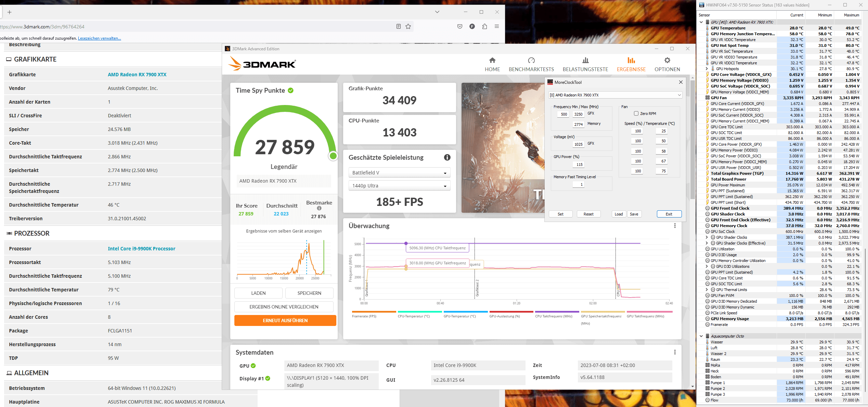Click the GPU validation checkmark in Systemdaten
The height and width of the screenshot is (407, 868).
click(x=253, y=366)
